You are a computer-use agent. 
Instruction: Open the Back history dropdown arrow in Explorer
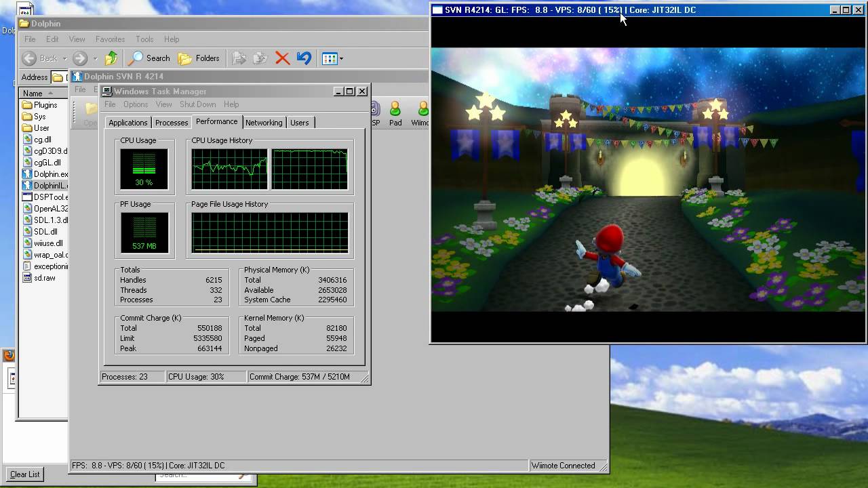pyautogui.click(x=64, y=58)
